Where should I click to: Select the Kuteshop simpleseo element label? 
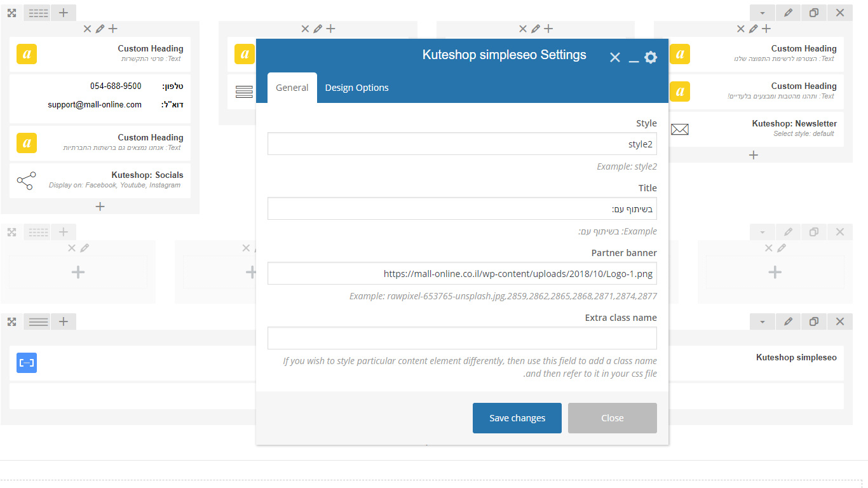tap(796, 358)
